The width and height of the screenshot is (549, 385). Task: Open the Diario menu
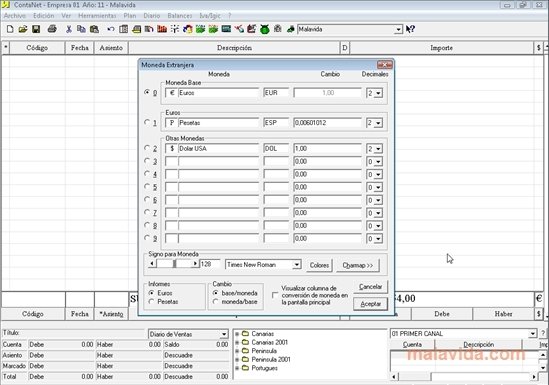pos(152,16)
